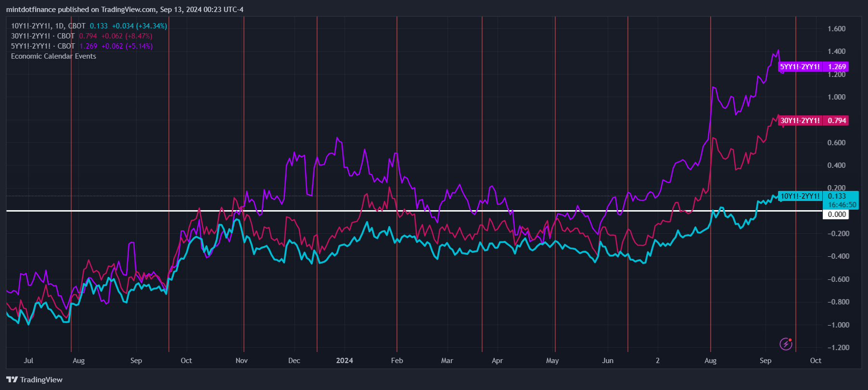Click the lightning bolt economic event icon

pyautogui.click(x=786, y=344)
